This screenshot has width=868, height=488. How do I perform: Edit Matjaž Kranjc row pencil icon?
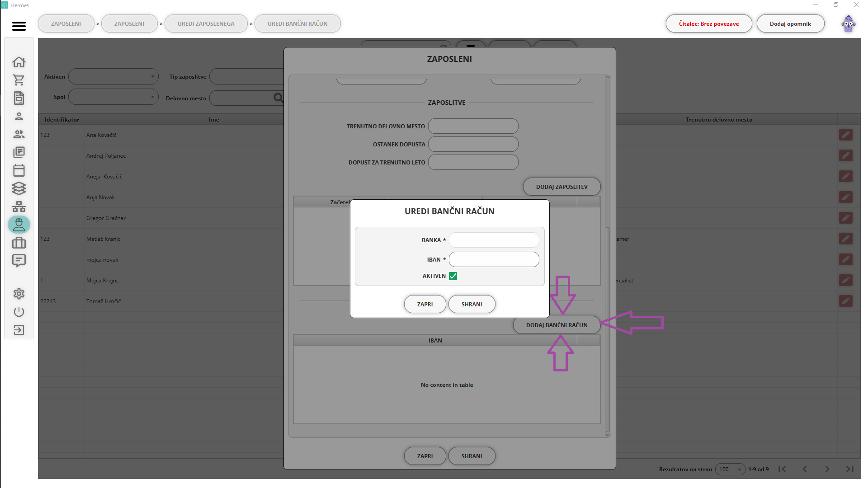846,239
